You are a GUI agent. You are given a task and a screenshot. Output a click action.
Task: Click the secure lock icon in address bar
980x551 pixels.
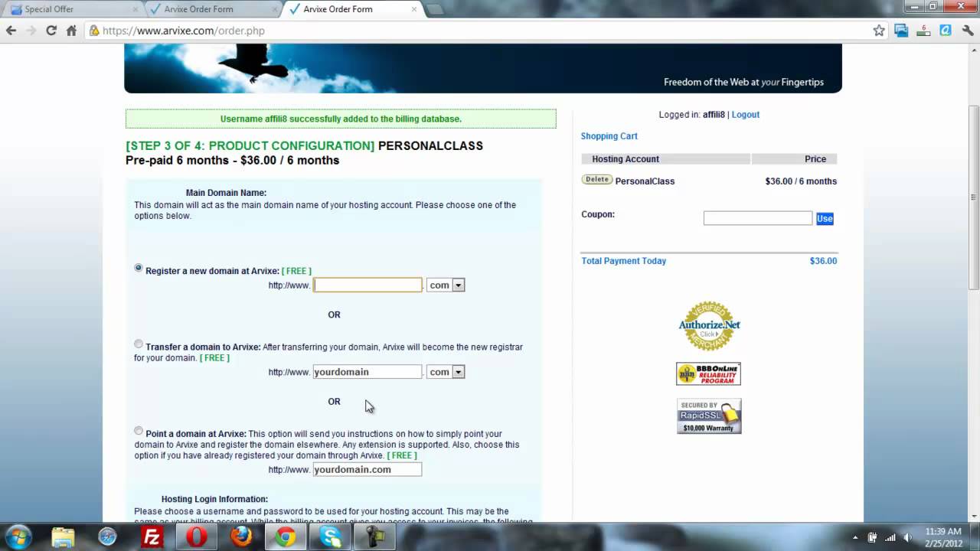pos(94,31)
